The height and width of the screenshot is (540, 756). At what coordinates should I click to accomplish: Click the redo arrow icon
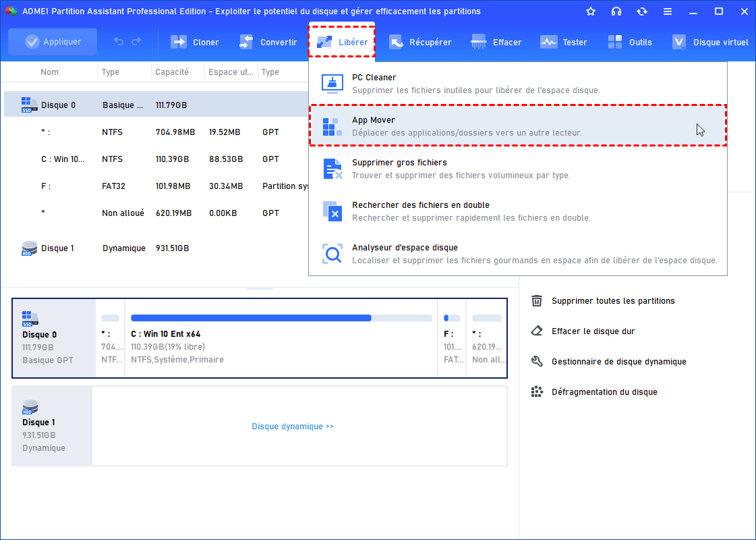coord(136,42)
